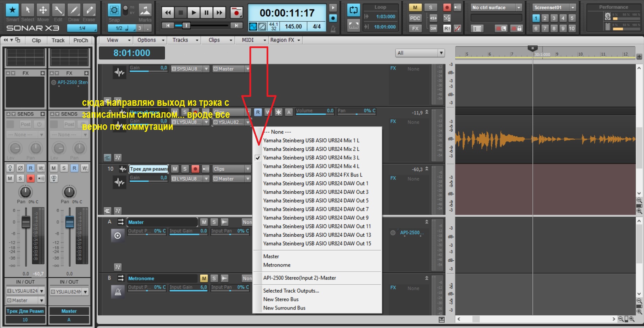Rewind the transport

168,13
